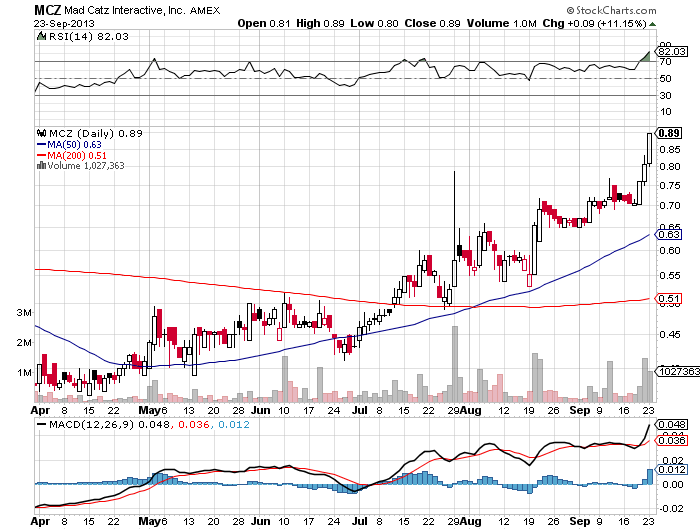Click the 0.036 MACD signal value tag

pos(671,441)
